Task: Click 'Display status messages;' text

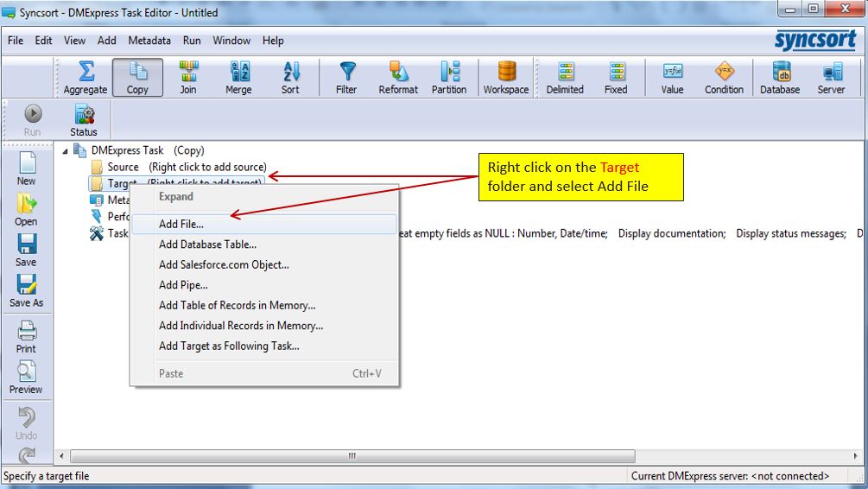Action: 791,234
